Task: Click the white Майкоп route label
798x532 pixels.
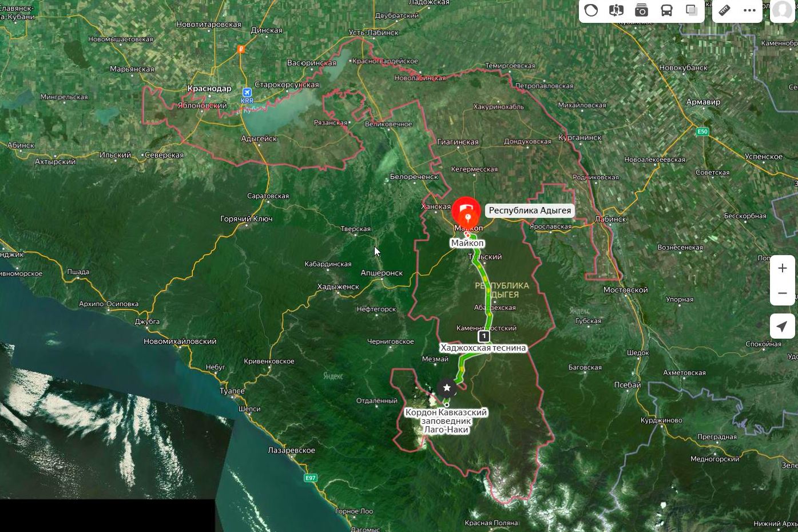Action: [467, 243]
